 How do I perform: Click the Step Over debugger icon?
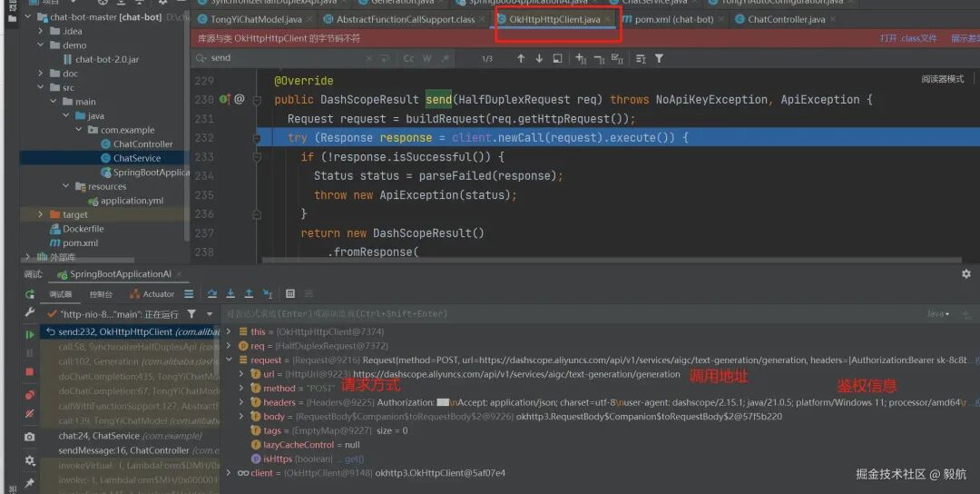pyautogui.click(x=212, y=294)
